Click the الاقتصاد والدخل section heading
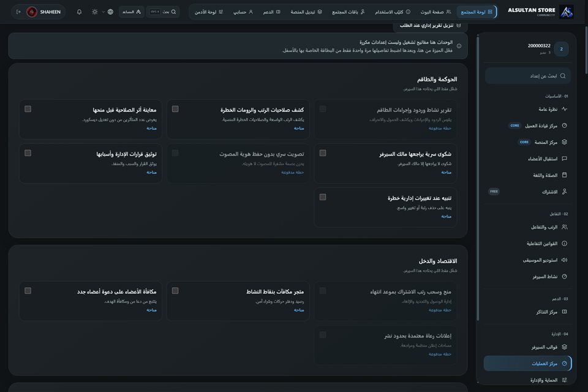This screenshot has width=588, height=392. 437,261
